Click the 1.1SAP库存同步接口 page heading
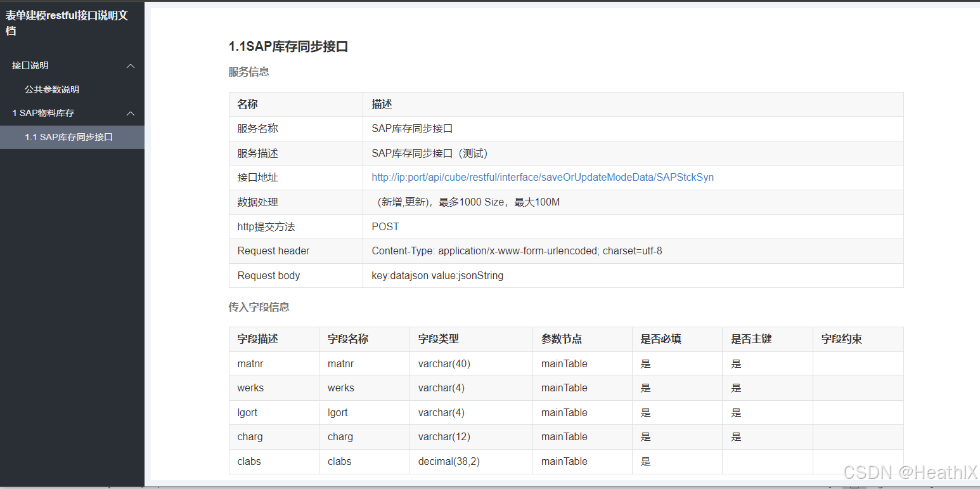The height and width of the screenshot is (489, 980). pos(288,46)
